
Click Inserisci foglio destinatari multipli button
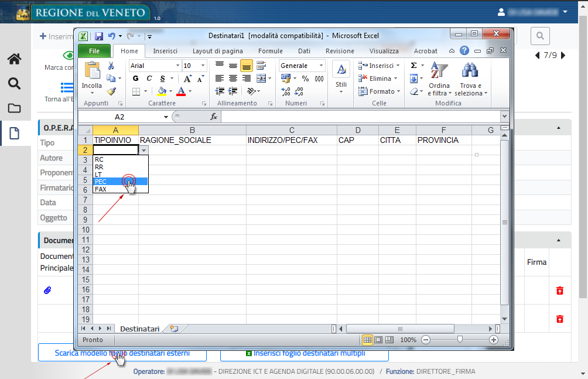tap(305, 353)
